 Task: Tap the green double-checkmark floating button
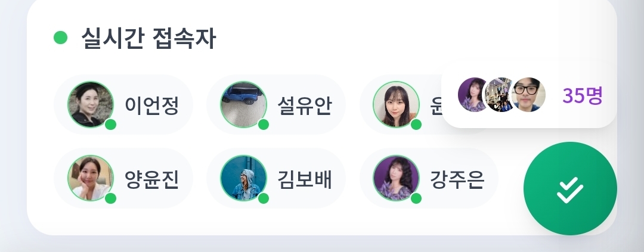click(570, 189)
